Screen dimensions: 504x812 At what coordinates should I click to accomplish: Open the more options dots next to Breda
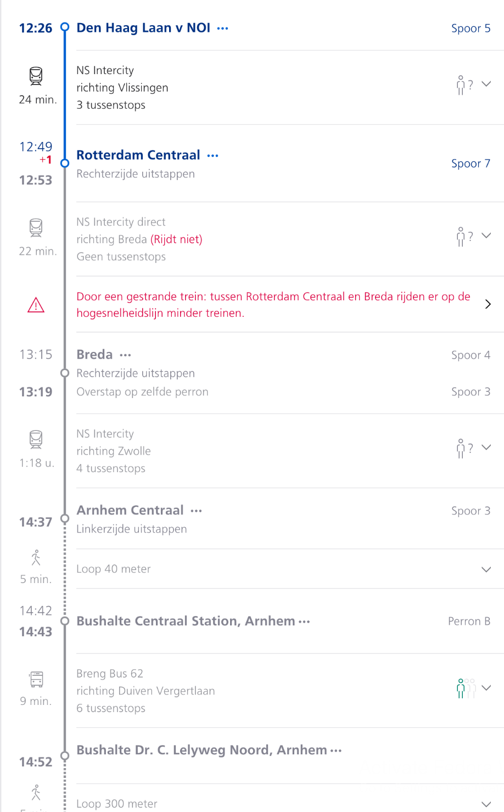125,355
